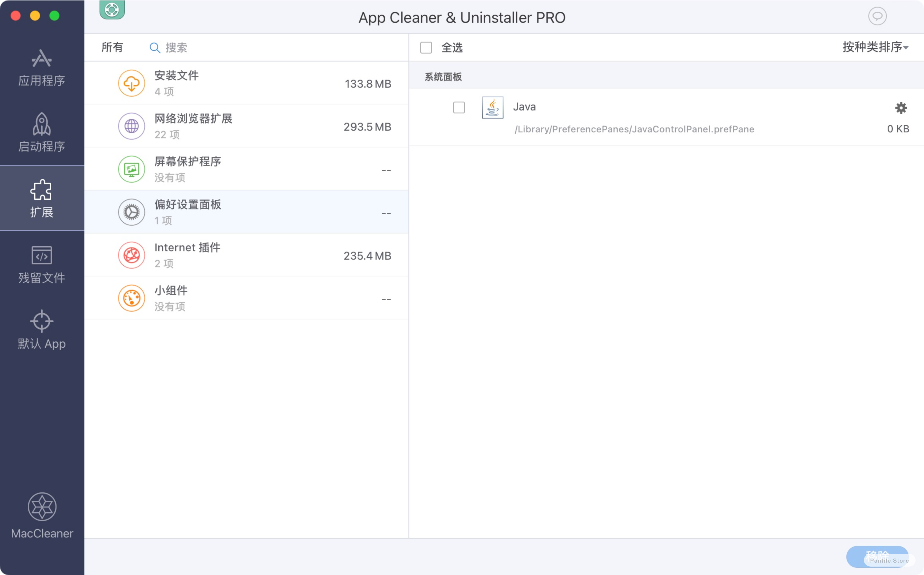
Task: Click the JavaControlPanel.prefPane path text
Action: click(x=634, y=129)
